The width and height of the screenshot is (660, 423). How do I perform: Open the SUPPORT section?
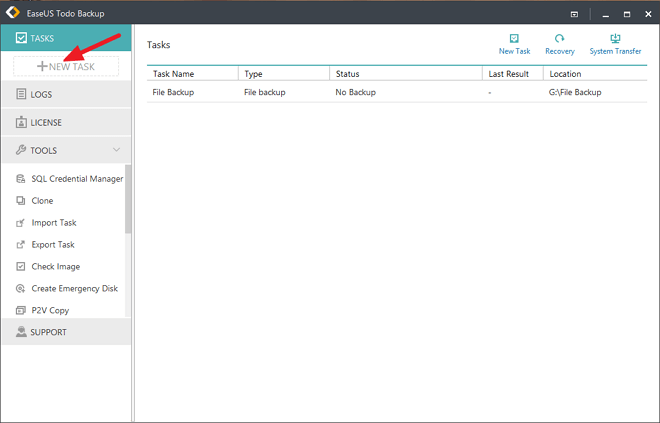66,332
